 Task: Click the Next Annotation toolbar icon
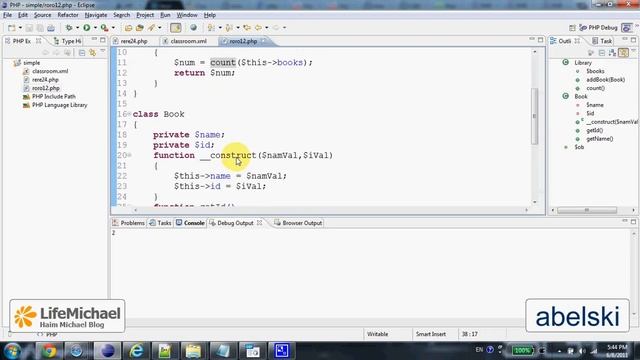pyautogui.click(x=211, y=28)
